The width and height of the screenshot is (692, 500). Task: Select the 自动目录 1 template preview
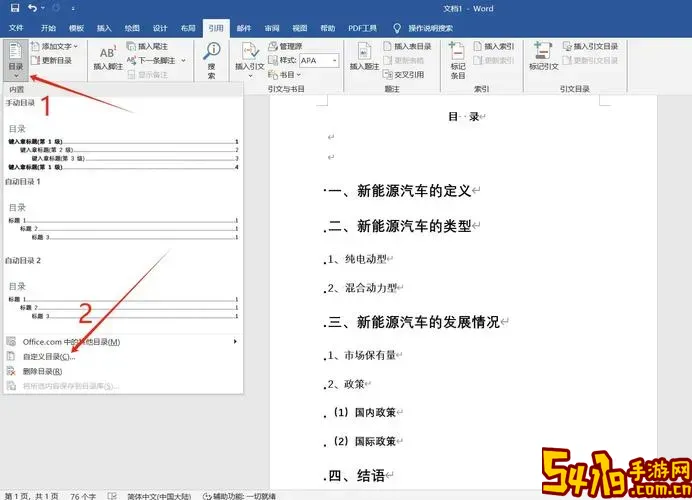click(123, 214)
